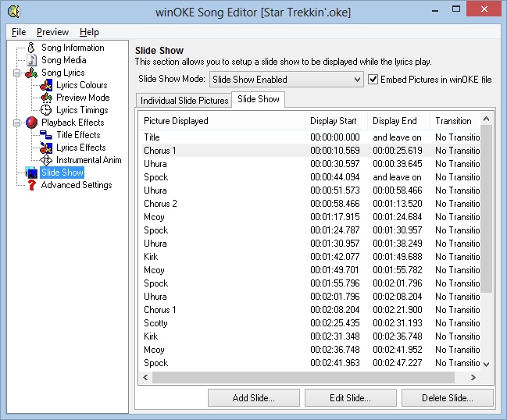Click the Song Media document icon

(32, 60)
